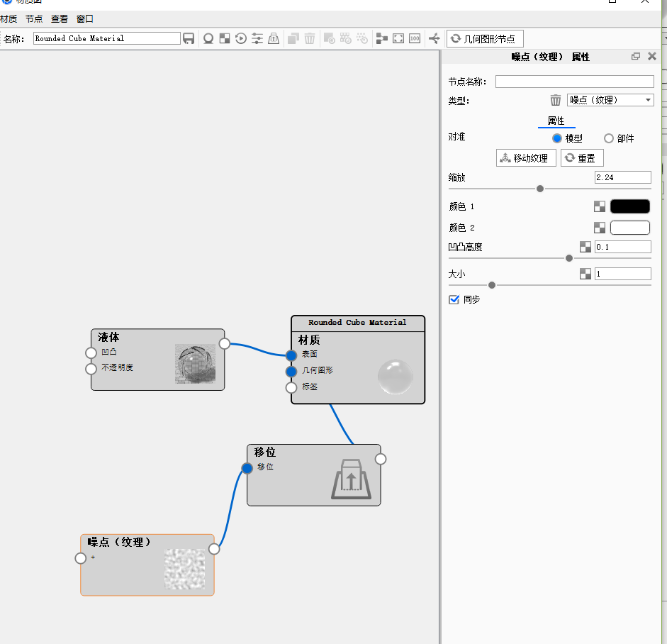Click displacement icon inside 移位 node

click(x=351, y=479)
